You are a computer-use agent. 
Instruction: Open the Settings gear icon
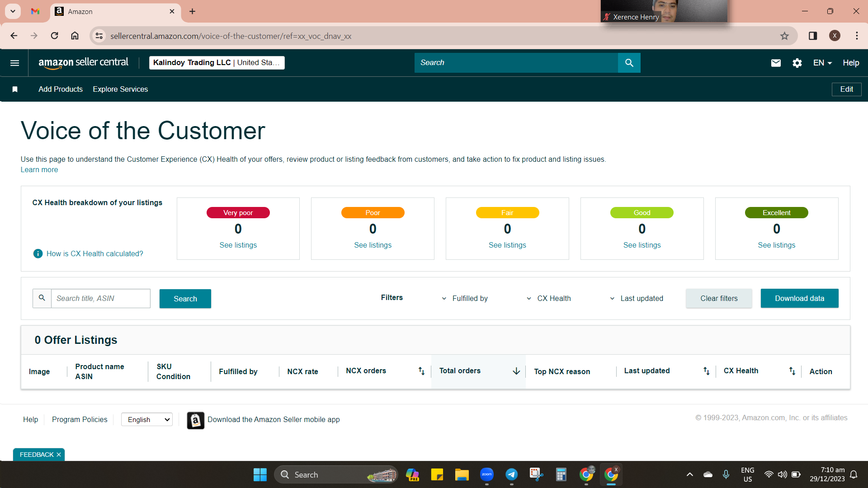tap(797, 63)
